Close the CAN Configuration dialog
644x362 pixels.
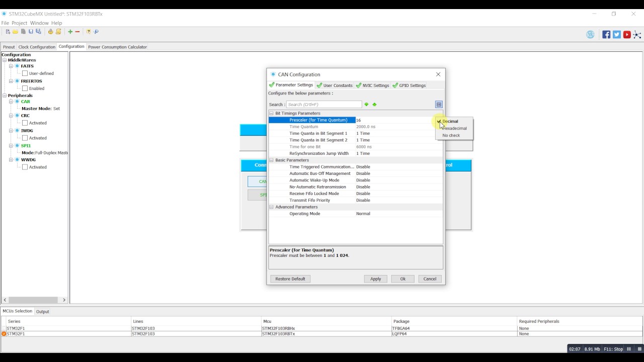point(438,74)
